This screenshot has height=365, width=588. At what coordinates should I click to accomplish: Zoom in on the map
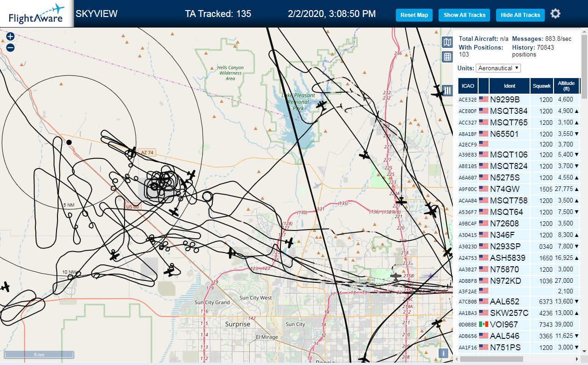10,36
